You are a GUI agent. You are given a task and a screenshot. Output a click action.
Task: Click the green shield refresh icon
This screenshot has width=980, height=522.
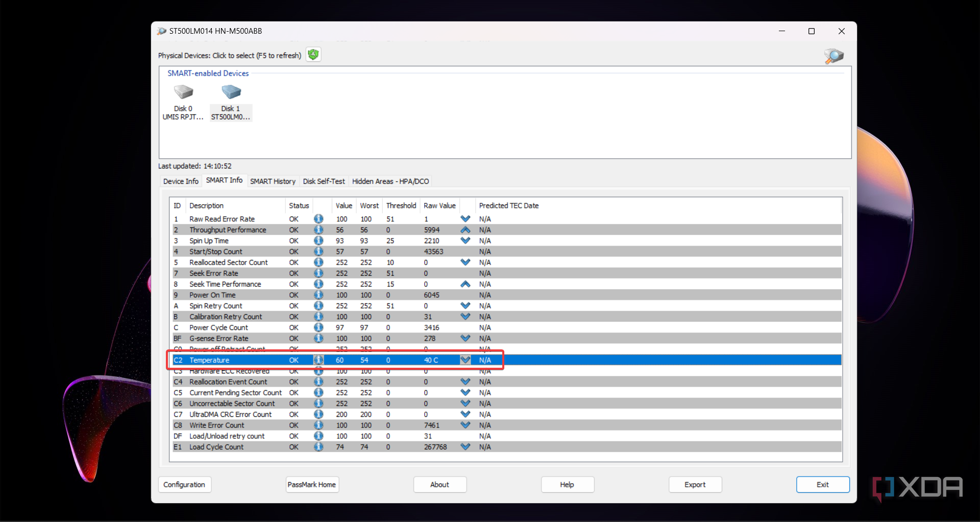(x=313, y=55)
